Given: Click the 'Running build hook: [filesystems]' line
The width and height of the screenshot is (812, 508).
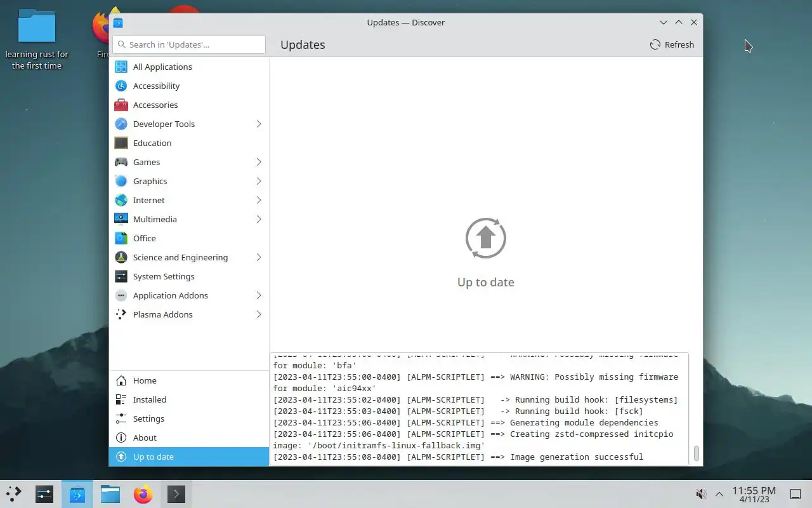Looking at the screenshot, I should (476, 399).
